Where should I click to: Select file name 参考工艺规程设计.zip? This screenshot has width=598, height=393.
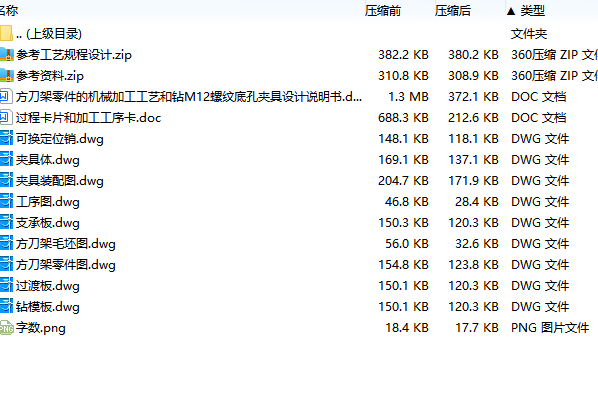(74, 55)
